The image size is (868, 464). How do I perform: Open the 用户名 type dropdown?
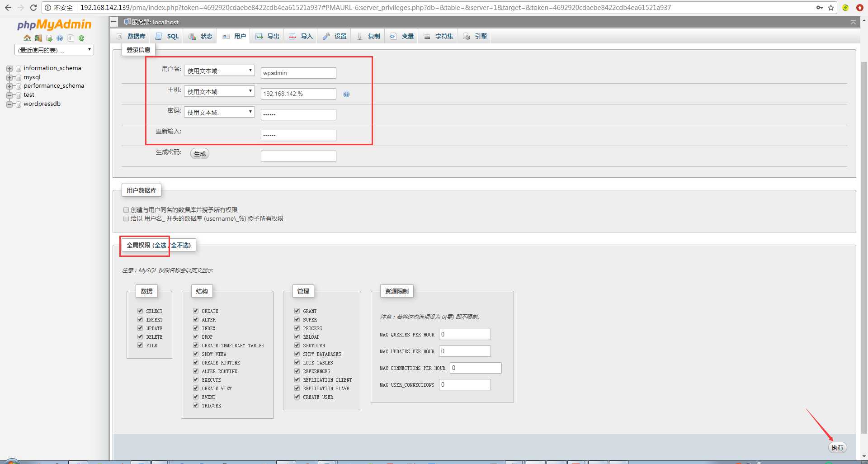[219, 71]
